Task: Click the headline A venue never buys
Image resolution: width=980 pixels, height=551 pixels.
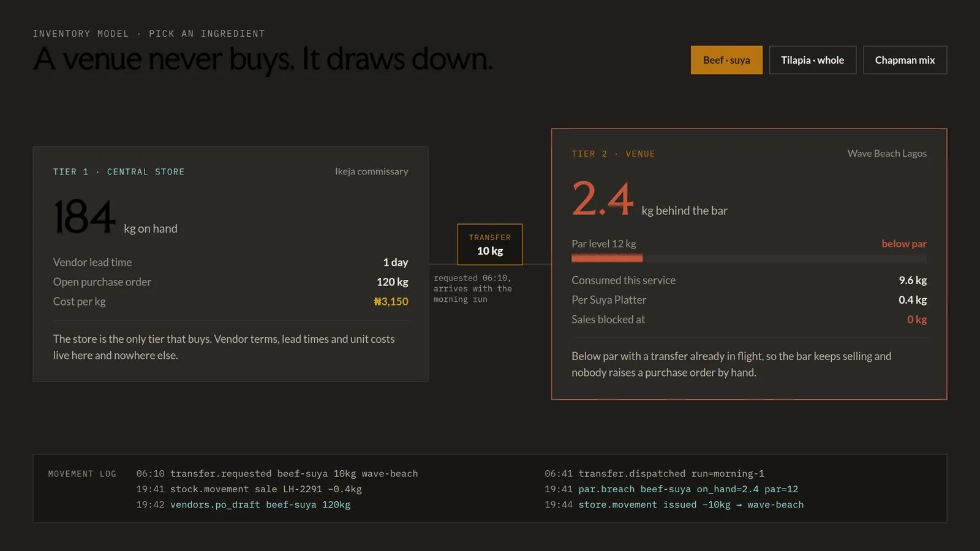Action: [263, 60]
